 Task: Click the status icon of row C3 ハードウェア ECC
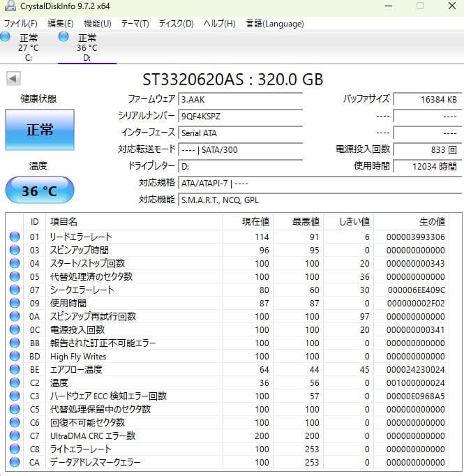(15, 396)
